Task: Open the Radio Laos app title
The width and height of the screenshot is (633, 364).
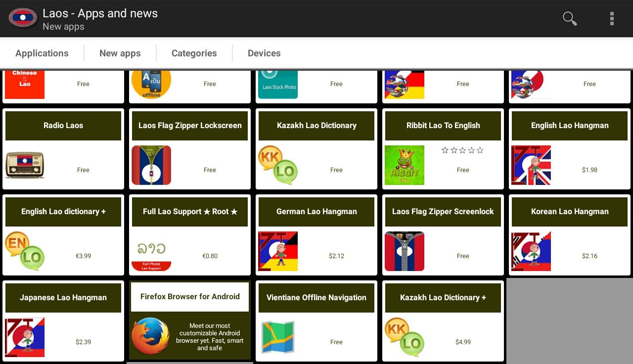Action: [x=63, y=126]
